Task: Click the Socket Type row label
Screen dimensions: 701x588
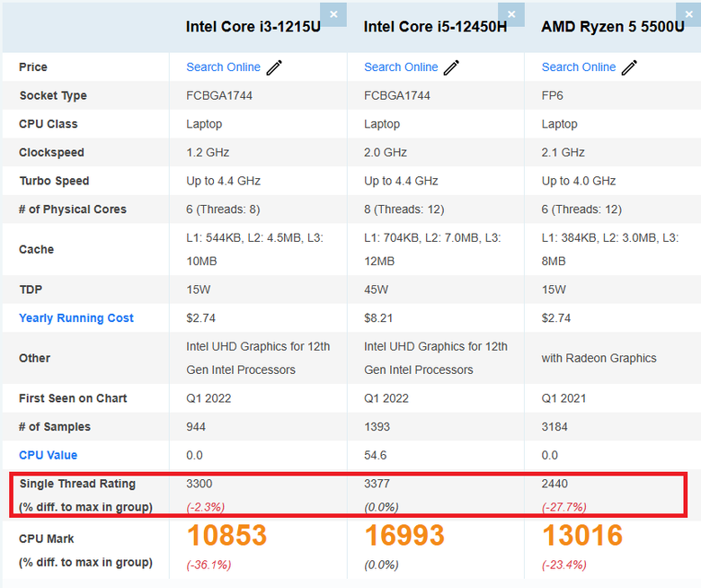Action: coord(53,95)
